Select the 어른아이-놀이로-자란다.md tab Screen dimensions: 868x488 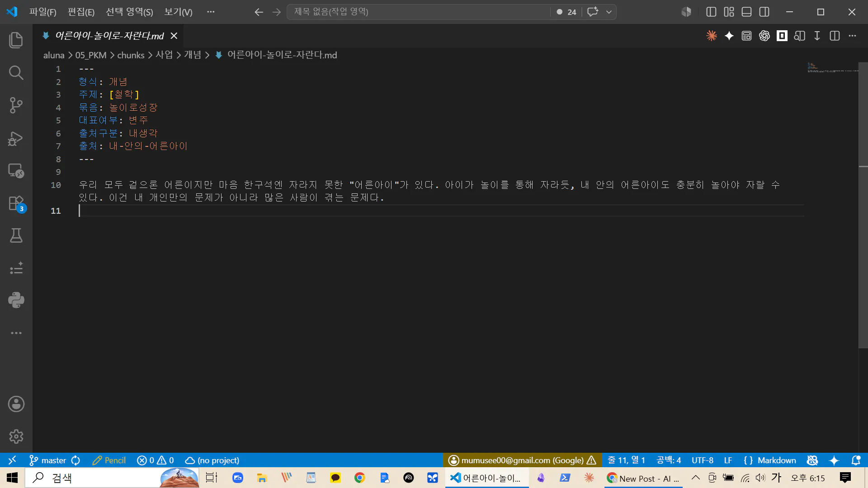coord(109,36)
